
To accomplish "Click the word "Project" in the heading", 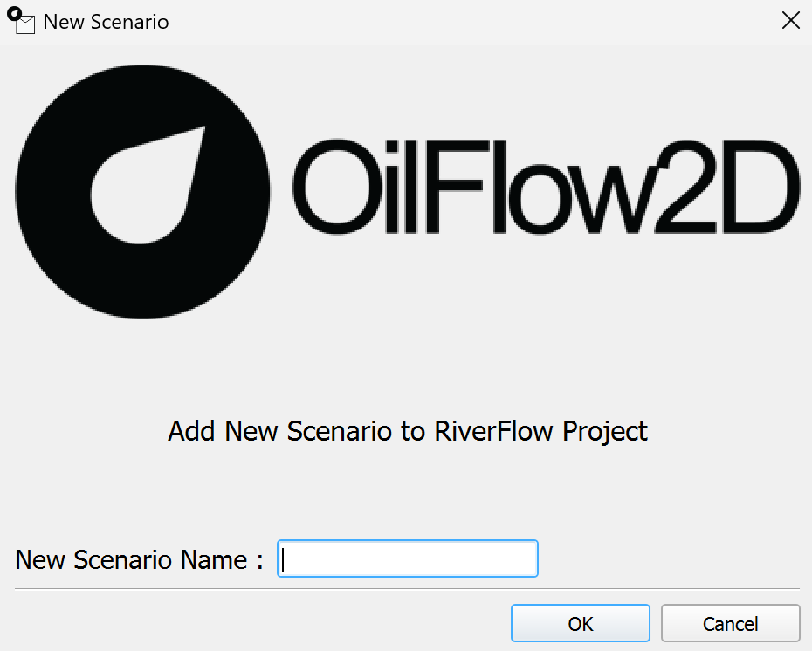I will (x=605, y=431).
